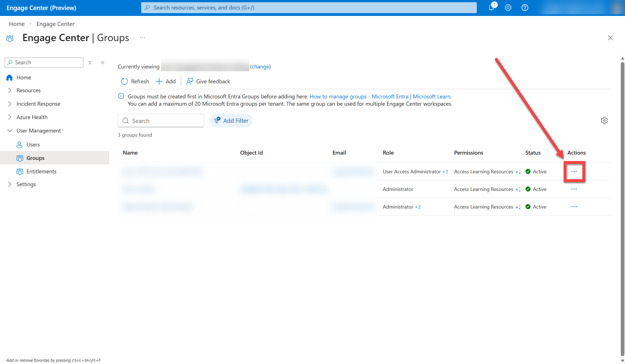
Task: Click the Give feedback person icon
Action: point(190,81)
